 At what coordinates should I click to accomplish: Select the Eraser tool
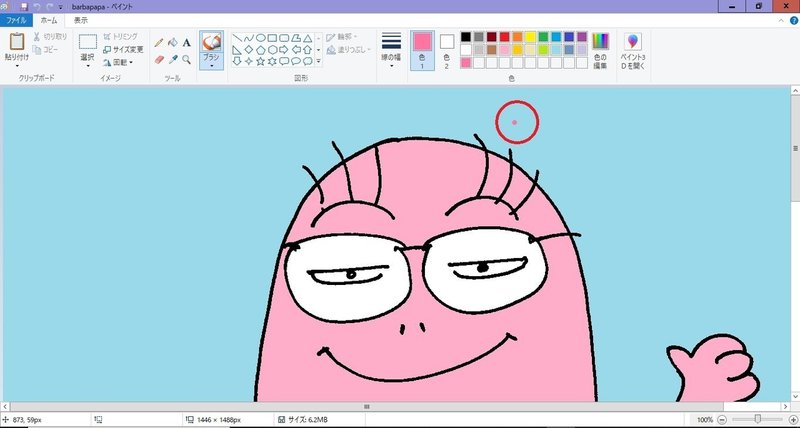click(159, 60)
